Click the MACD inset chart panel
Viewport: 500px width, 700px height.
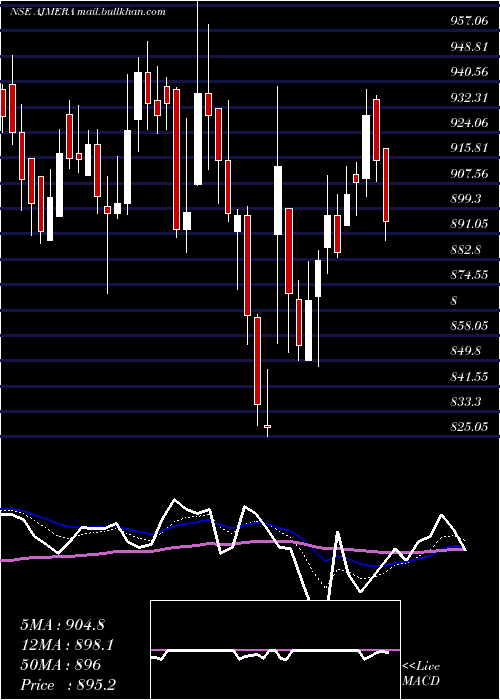[x=275, y=650]
